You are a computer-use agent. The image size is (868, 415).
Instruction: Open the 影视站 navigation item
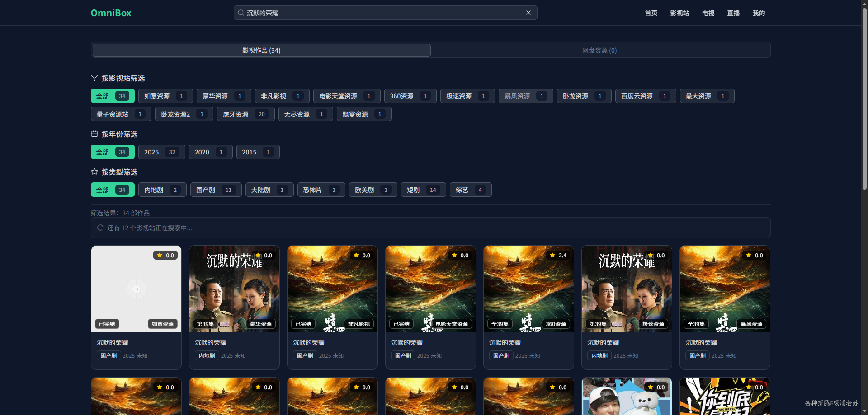(x=679, y=13)
